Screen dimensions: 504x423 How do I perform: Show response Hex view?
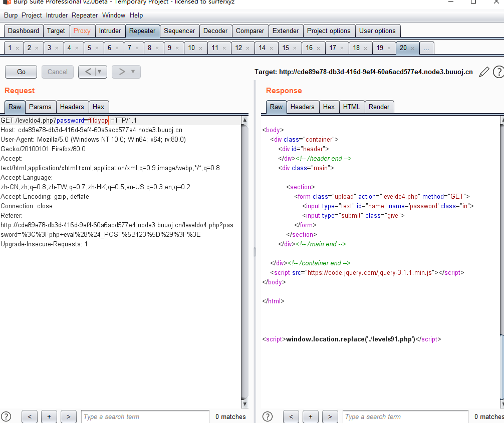[x=329, y=107]
